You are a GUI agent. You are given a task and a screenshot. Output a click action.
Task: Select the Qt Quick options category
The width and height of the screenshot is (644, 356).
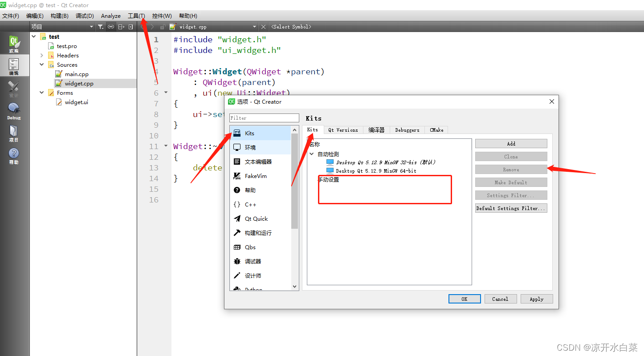tap(261, 218)
